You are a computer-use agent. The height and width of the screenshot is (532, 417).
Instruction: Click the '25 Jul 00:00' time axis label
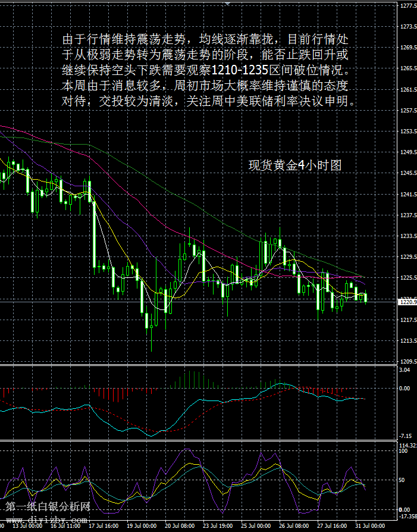[256, 526]
